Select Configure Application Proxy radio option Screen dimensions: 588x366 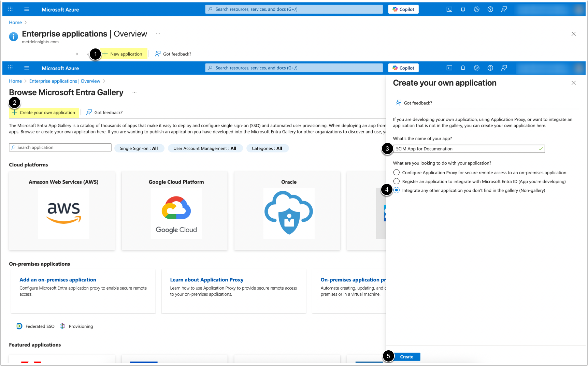397,173
